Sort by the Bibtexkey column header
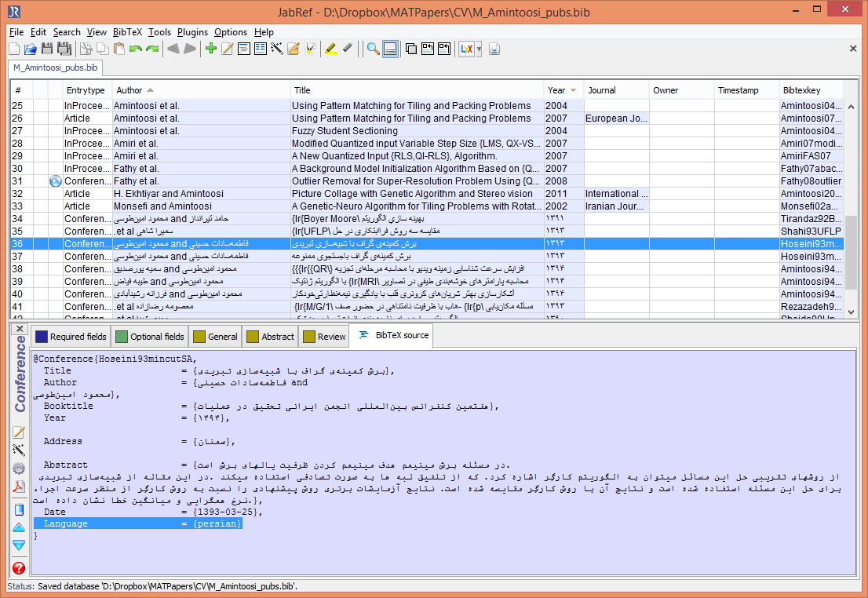 point(811,90)
